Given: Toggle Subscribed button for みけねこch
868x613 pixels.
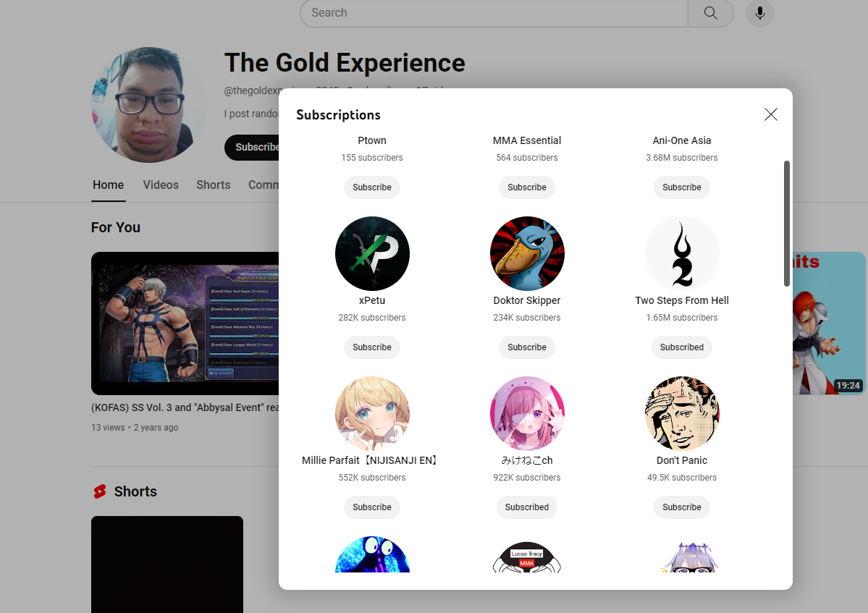Looking at the screenshot, I should coord(527,507).
